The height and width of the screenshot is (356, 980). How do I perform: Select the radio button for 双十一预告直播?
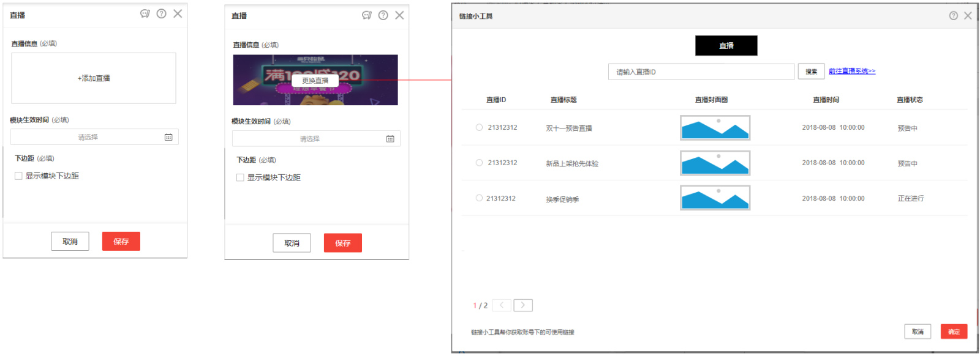pos(479,127)
